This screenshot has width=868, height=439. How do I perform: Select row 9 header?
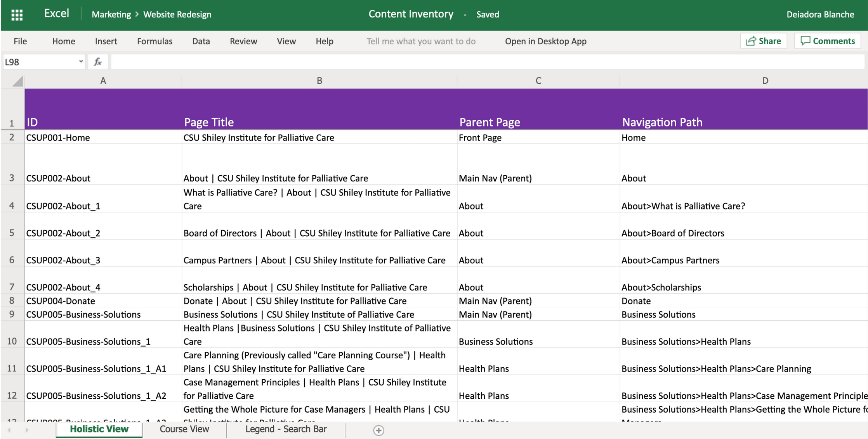point(12,314)
